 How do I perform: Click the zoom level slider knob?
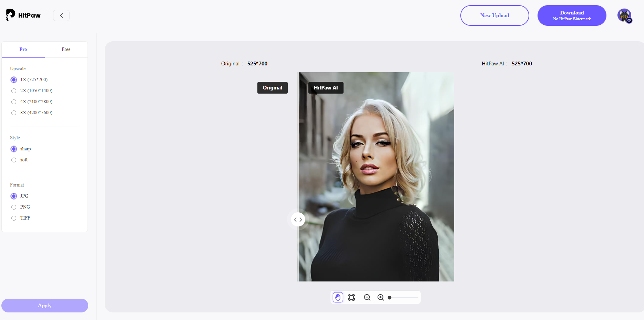coord(389,298)
